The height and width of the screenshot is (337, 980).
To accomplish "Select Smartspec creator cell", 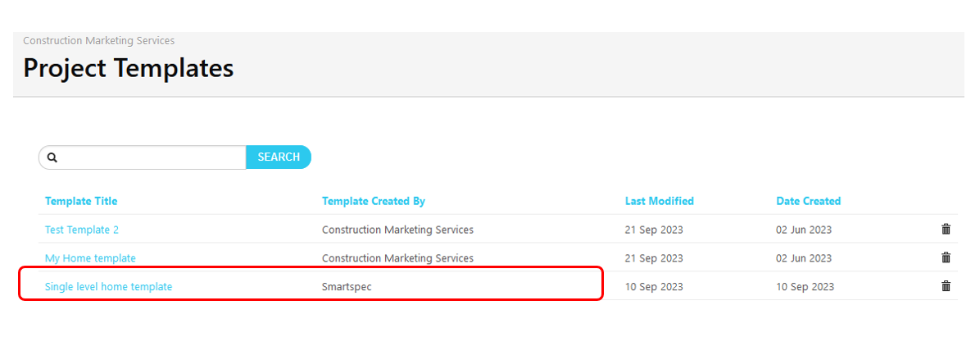I will coord(346,286).
